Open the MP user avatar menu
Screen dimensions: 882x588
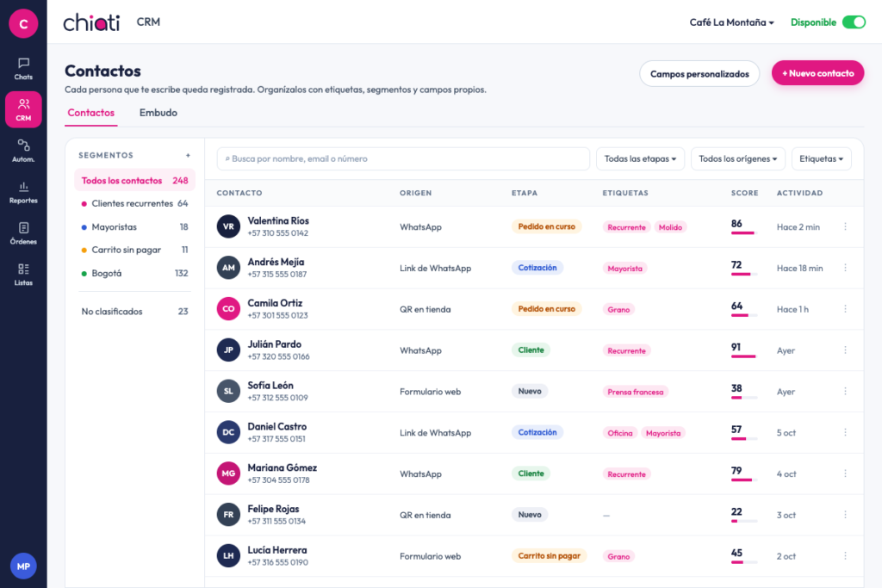[23, 566]
